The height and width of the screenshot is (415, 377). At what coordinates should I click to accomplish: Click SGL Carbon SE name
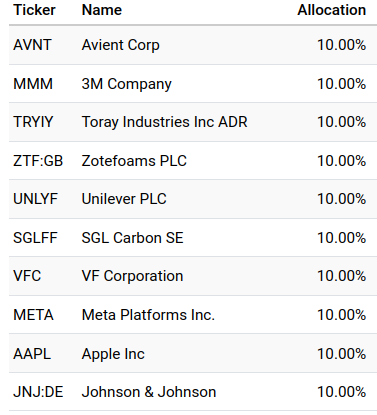tap(133, 238)
